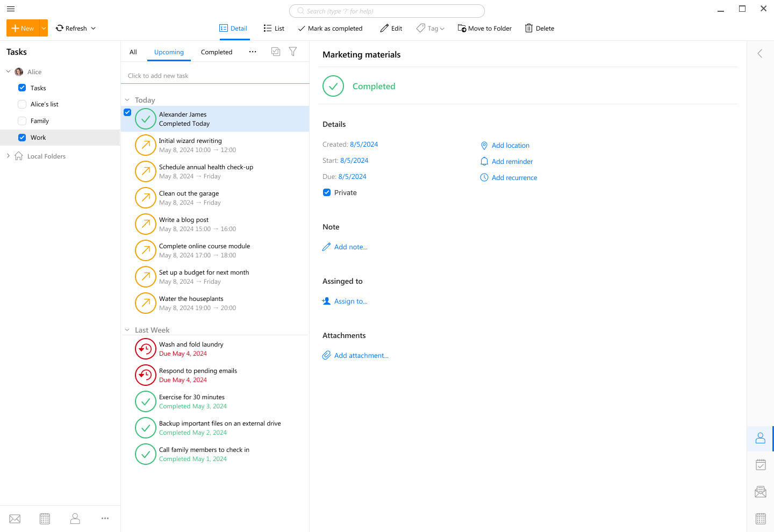Click the hamburger menu icon
The height and width of the screenshot is (532, 774).
pos(11,9)
